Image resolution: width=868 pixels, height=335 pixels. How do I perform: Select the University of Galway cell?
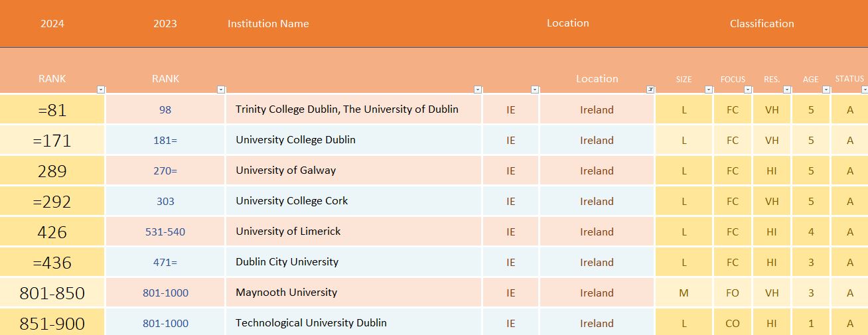pyautogui.click(x=285, y=170)
